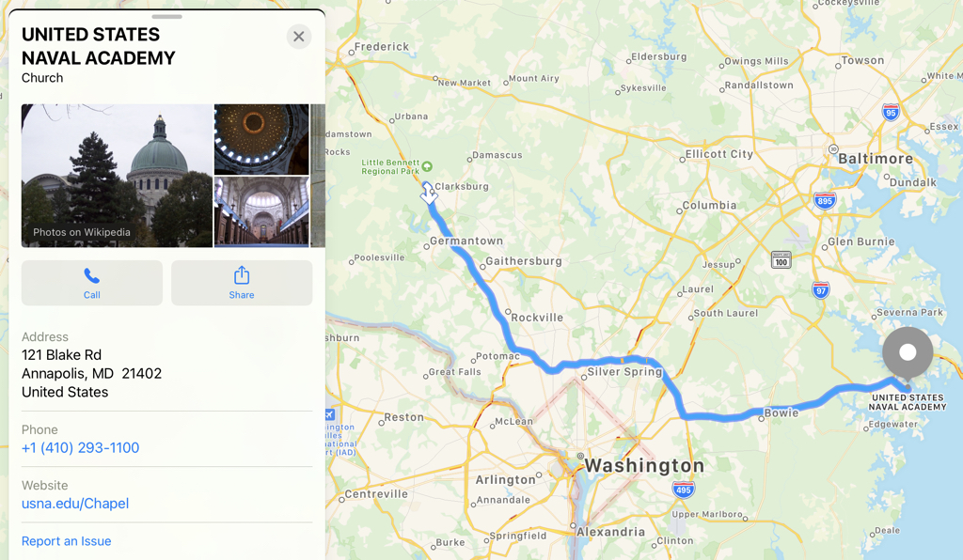This screenshot has height=560, width=963.
Task: Open the usna.edu/Chapel website link
Action: tap(75, 504)
